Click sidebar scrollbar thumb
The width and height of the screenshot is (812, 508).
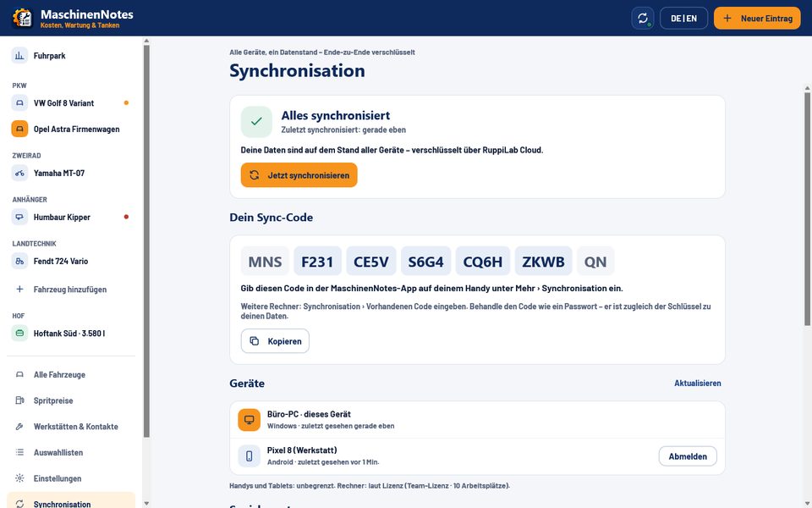[x=146, y=241]
